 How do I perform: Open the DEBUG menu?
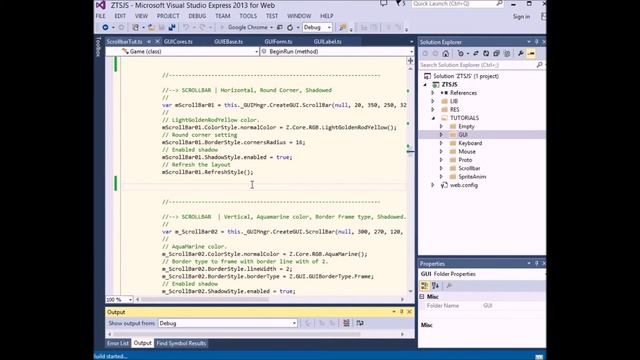tap(197, 16)
